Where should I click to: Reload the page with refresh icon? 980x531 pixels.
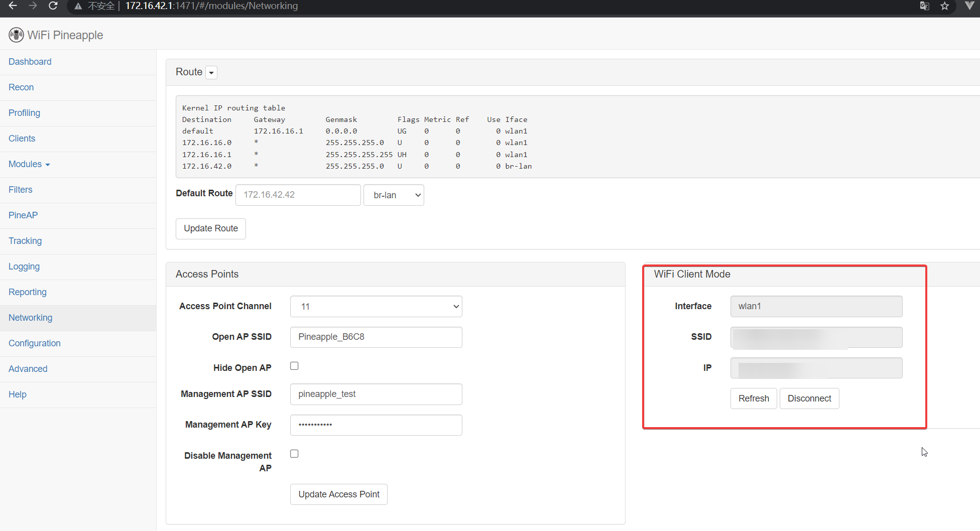click(53, 6)
